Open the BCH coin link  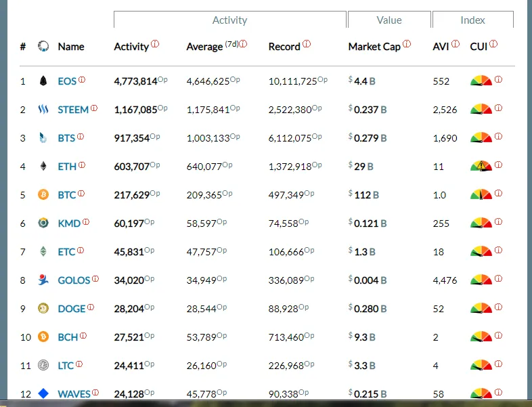[x=68, y=337]
